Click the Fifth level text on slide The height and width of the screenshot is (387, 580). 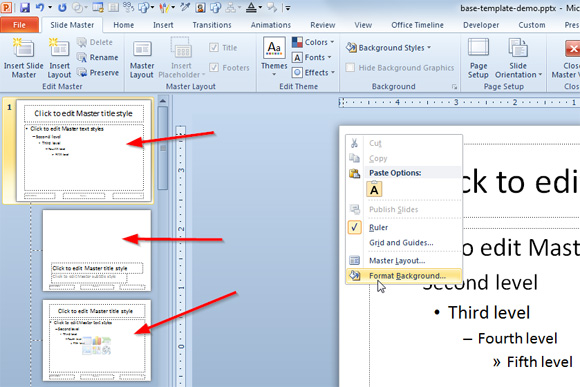(540, 361)
